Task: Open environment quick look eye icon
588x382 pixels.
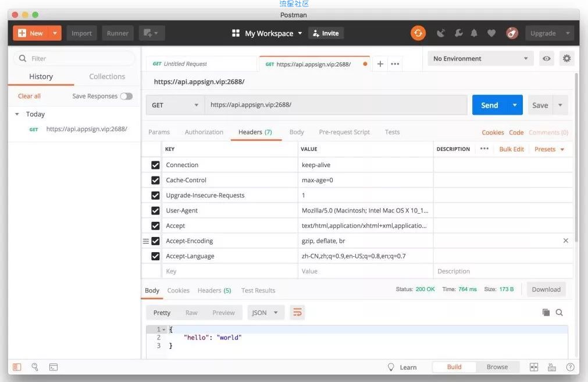Action: pos(546,59)
